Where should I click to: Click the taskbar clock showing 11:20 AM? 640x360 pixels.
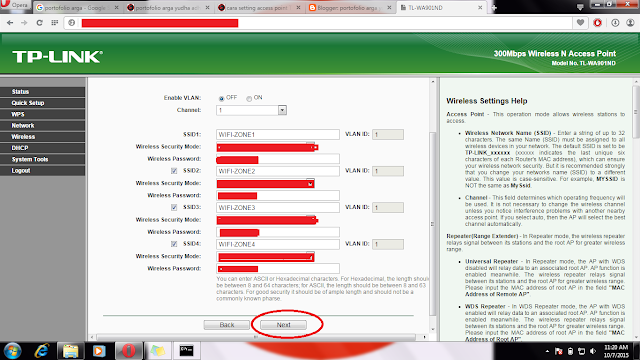(616, 351)
